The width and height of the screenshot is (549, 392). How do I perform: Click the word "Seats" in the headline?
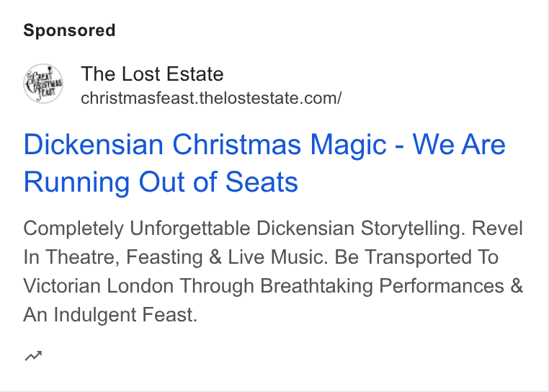262,182
